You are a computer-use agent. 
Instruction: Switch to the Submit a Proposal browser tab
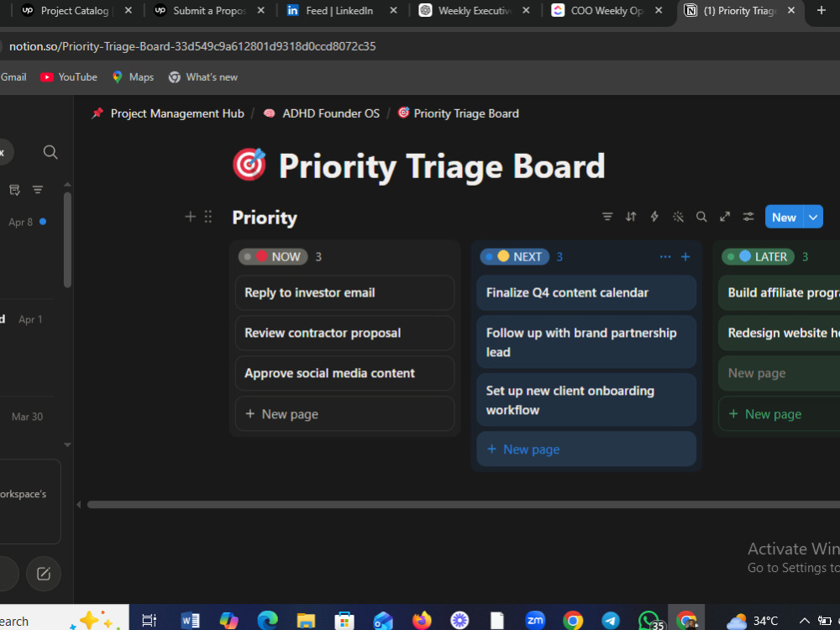209,11
